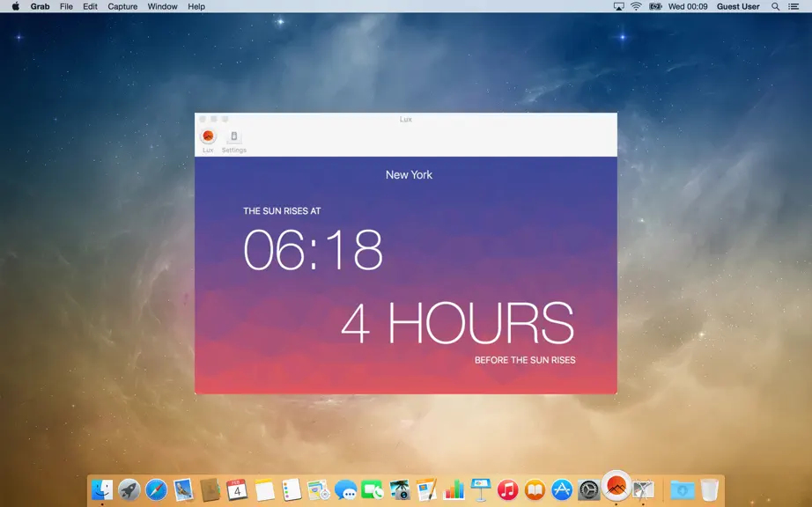Open Spotlight search magnifier icon
This screenshot has height=507, width=812.
775,6
